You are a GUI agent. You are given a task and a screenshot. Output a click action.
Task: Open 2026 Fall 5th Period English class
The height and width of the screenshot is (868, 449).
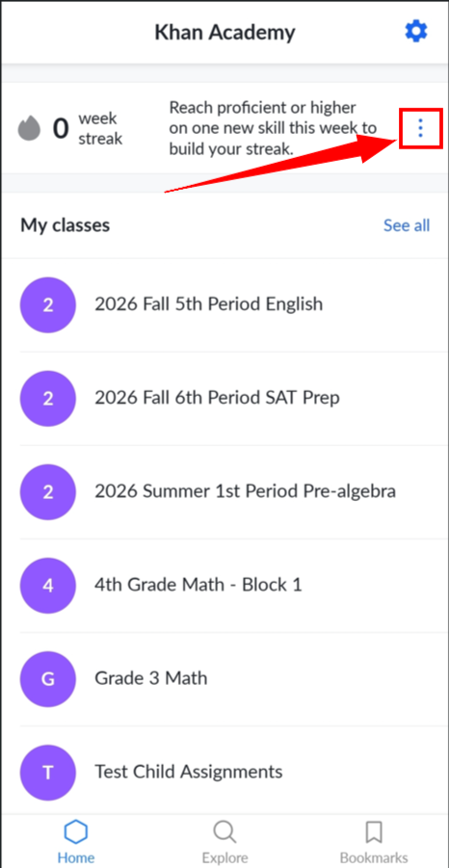point(224,304)
